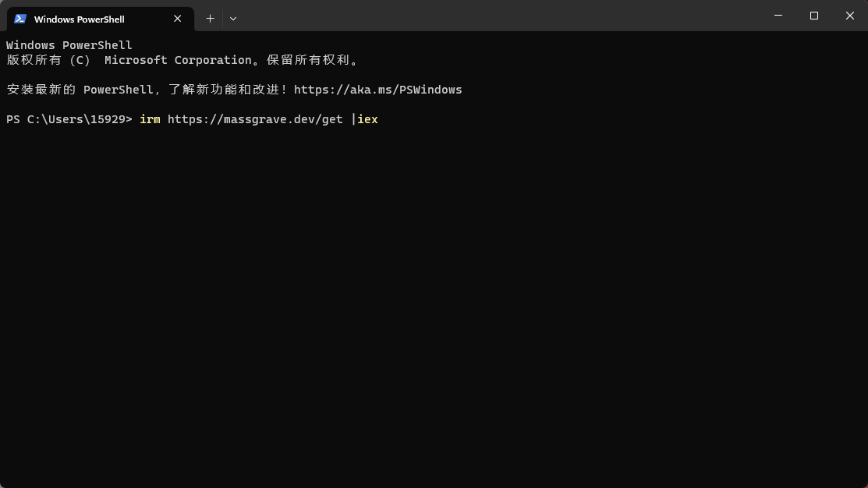
Task: Click the PowerShell icon in the tab
Action: pos(20,19)
